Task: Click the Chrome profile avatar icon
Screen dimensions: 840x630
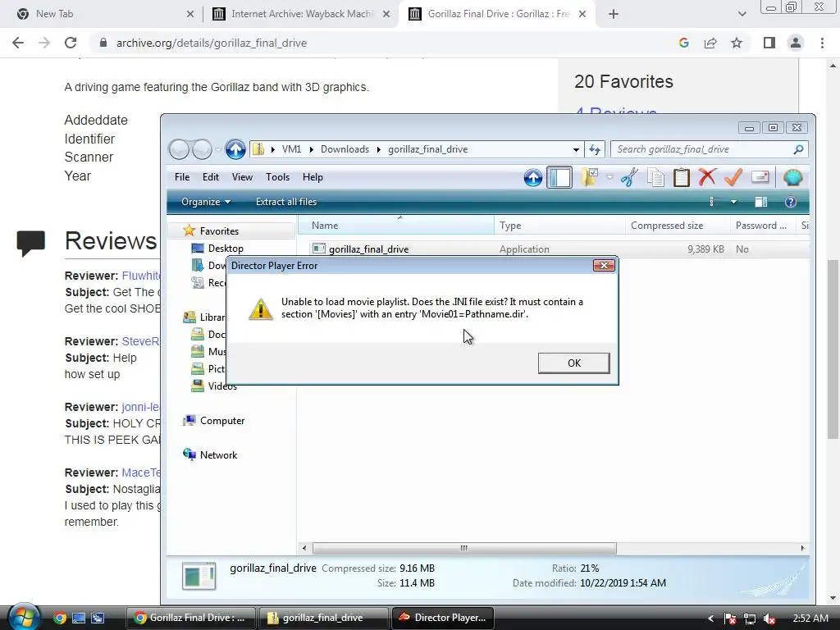Action: 796,43
